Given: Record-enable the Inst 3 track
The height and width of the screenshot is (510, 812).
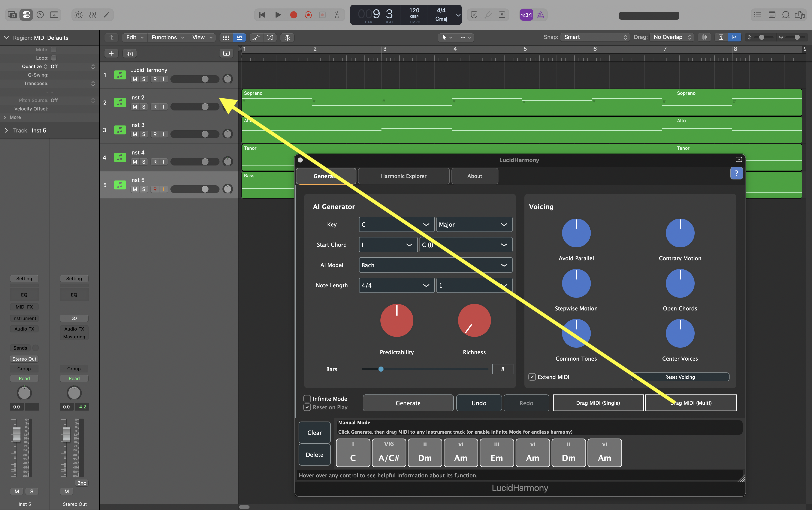Looking at the screenshot, I should [155, 134].
